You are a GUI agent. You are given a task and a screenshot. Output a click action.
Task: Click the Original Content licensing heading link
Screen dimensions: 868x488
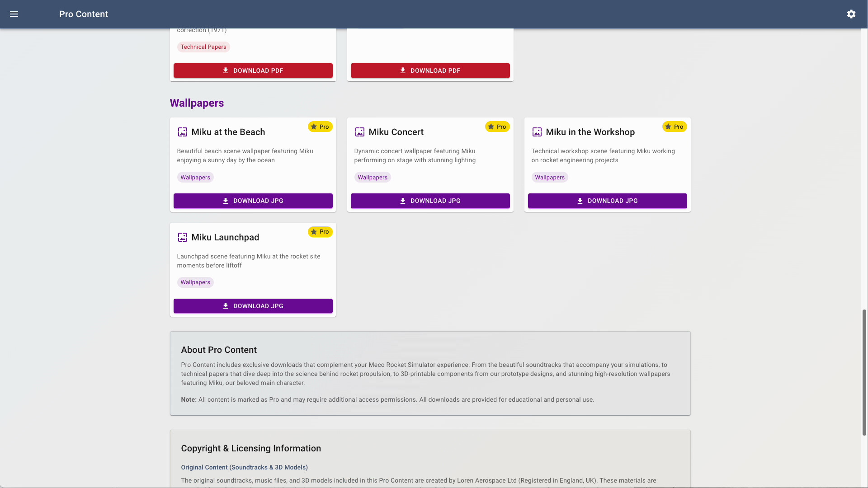coord(244,467)
